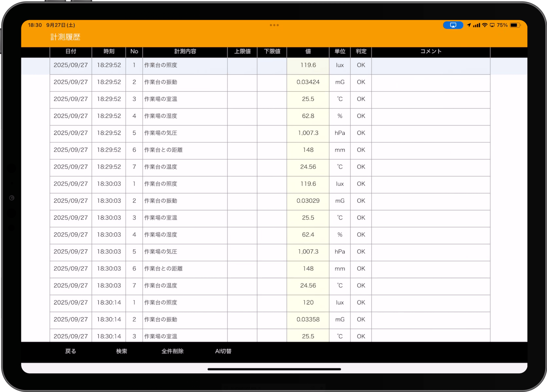Image resolution: width=547 pixels, height=392 pixels.
Task: Tap the location arrow status icon
Action: pyautogui.click(x=469, y=25)
